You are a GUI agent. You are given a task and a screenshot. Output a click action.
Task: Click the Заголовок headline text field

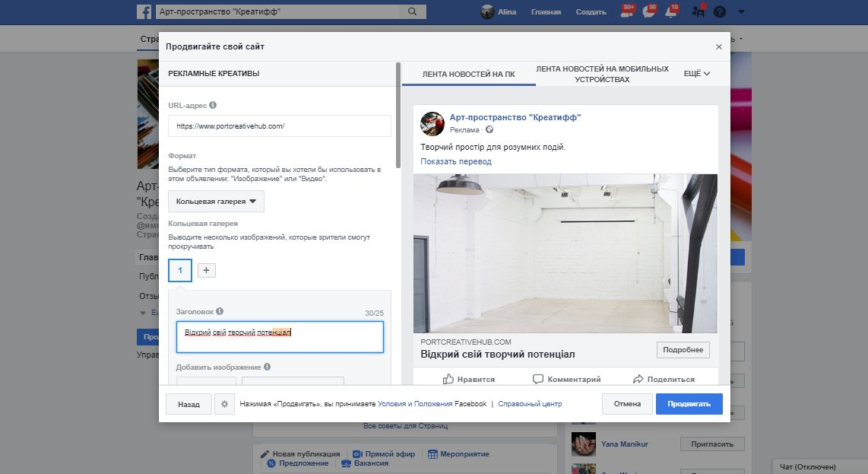(280, 337)
